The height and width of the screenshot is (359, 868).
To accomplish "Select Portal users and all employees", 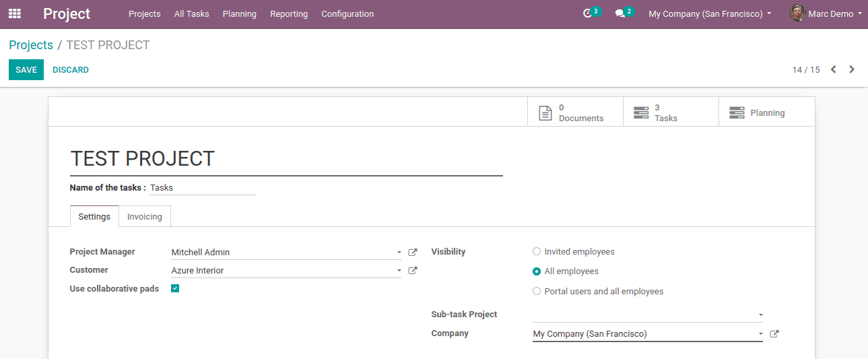I will pyautogui.click(x=537, y=292).
